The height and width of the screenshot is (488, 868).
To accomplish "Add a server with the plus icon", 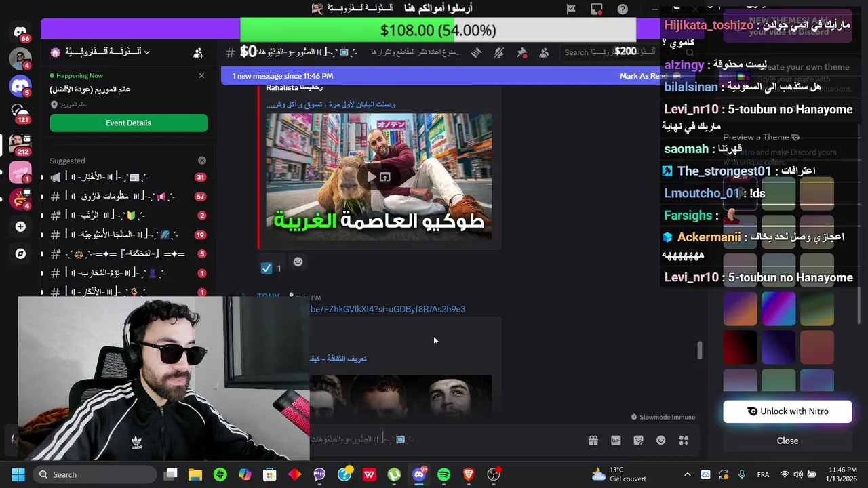I will (x=20, y=226).
